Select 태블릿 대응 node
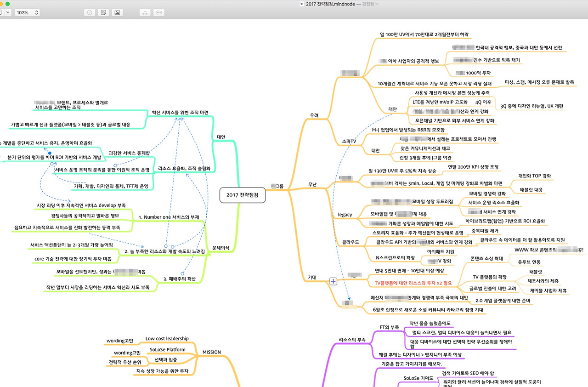The image size is (588, 387). pyautogui.click(x=531, y=189)
